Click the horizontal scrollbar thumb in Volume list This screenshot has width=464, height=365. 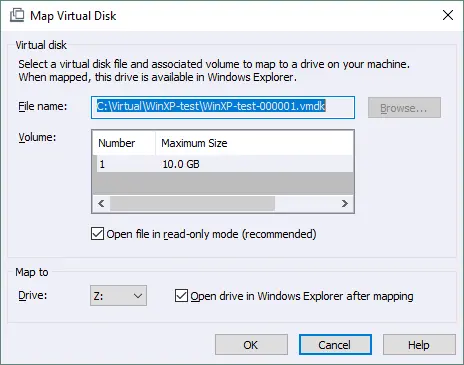click(x=192, y=203)
